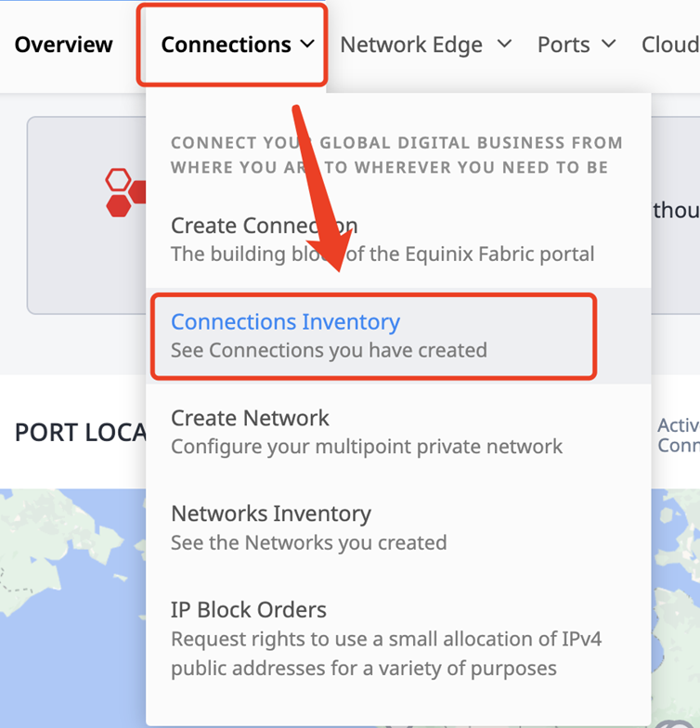Open the Network Edge menu
This screenshot has height=728, width=700.
click(x=411, y=45)
